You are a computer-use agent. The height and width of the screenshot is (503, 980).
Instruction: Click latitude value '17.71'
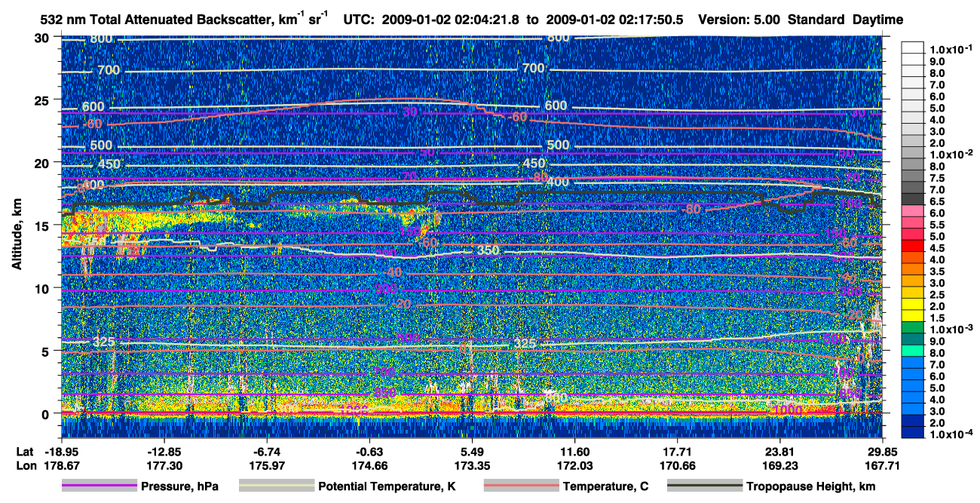tap(678, 451)
